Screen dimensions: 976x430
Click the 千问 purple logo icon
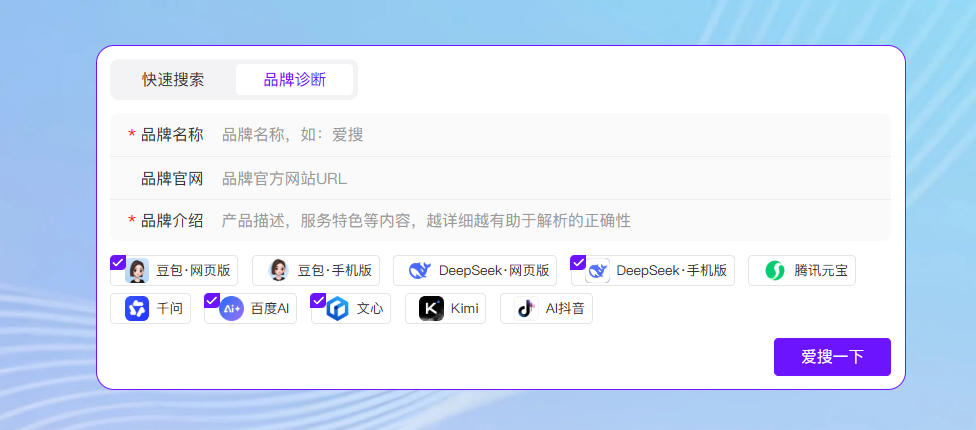(x=137, y=309)
